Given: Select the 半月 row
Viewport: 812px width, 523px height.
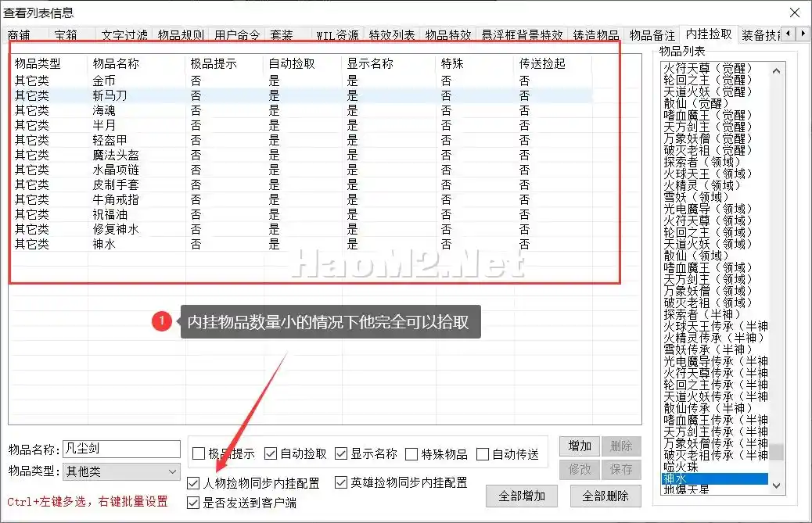Looking at the screenshot, I should (x=301, y=125).
